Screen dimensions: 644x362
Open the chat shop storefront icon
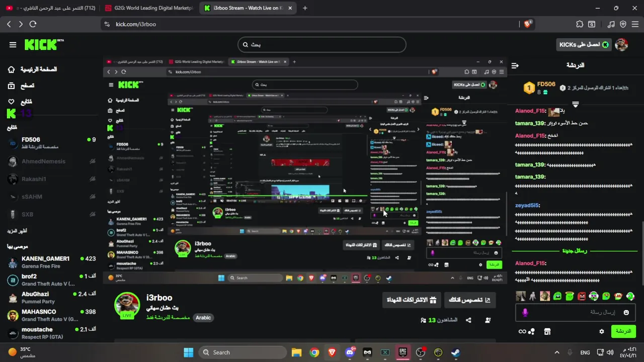pos(547,331)
